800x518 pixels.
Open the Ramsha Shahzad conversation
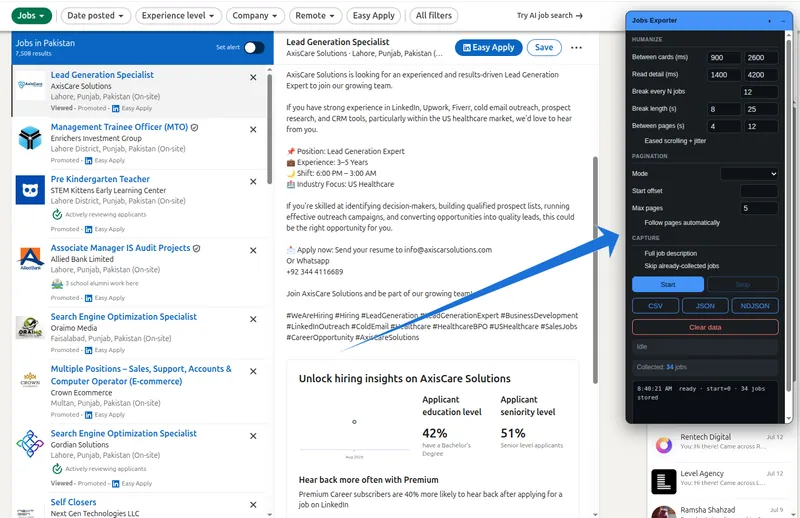pyautogui.click(x=721, y=511)
